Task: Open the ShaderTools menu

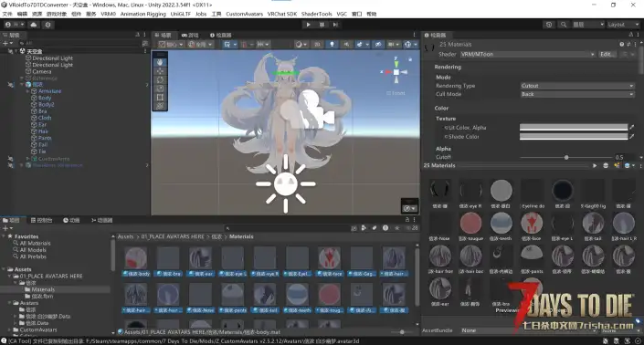Action: coord(316,14)
